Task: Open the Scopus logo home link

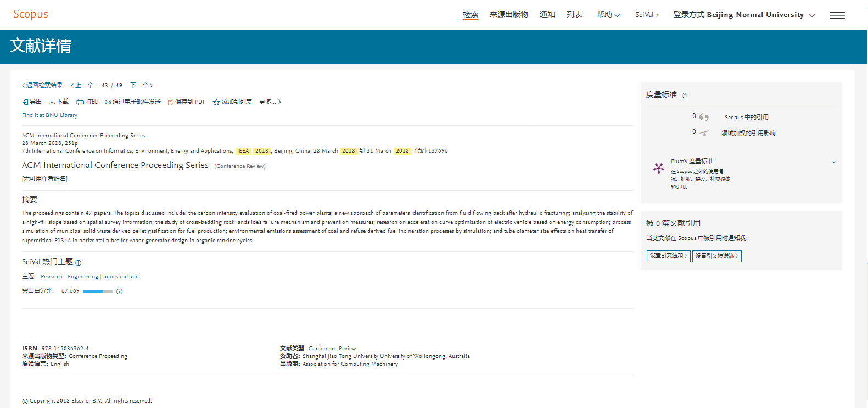Action: coord(31,14)
